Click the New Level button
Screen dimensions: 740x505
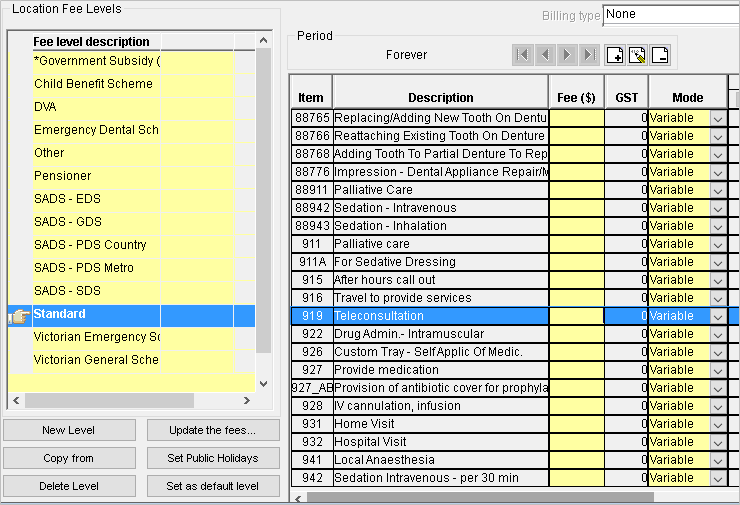click(69, 430)
